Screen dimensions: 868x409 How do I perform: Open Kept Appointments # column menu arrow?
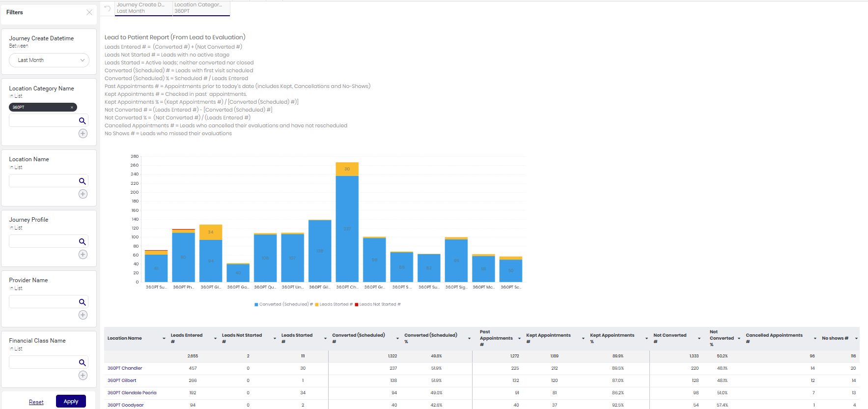point(583,338)
